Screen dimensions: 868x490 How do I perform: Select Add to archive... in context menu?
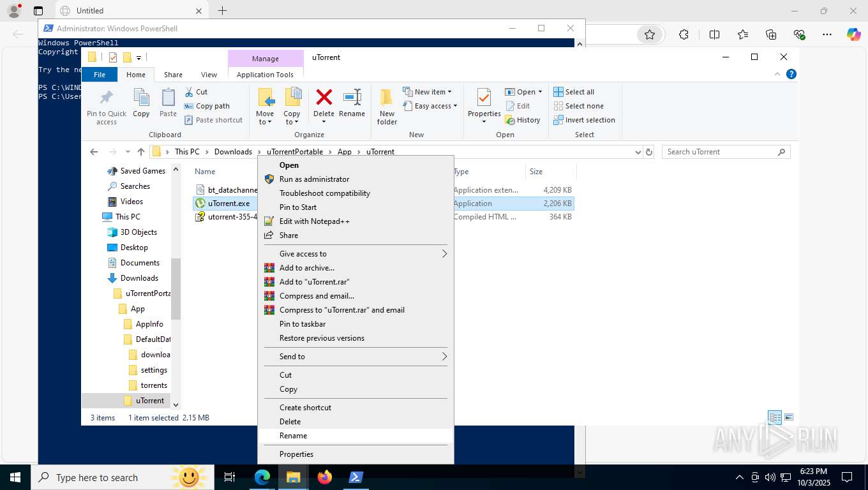[x=355, y=268]
